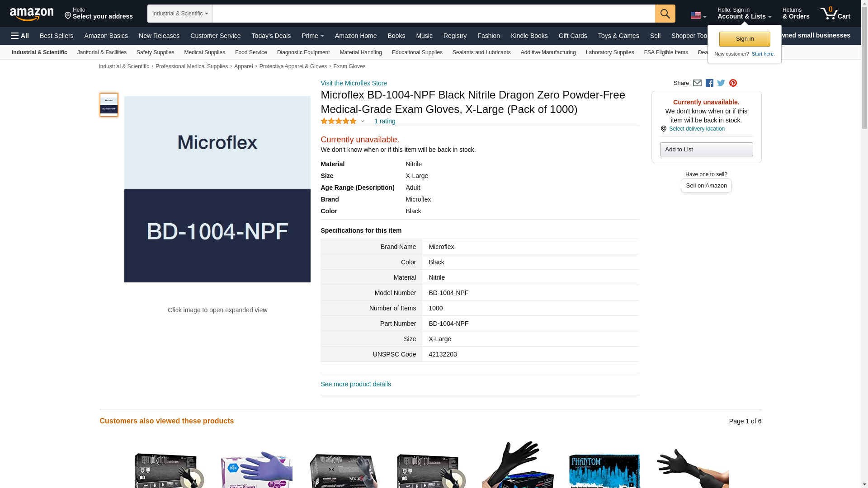The height and width of the screenshot is (488, 868).
Task: Click into the search input field
Action: [433, 14]
